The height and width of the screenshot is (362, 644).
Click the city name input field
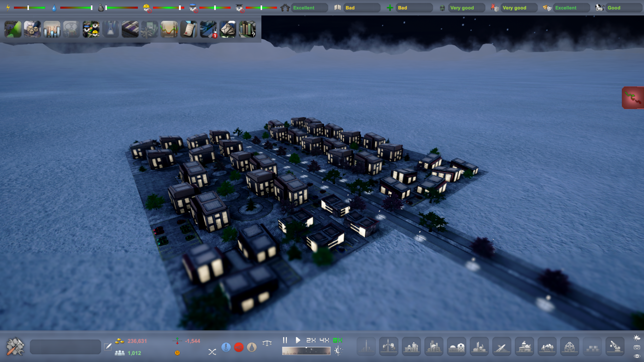click(65, 347)
